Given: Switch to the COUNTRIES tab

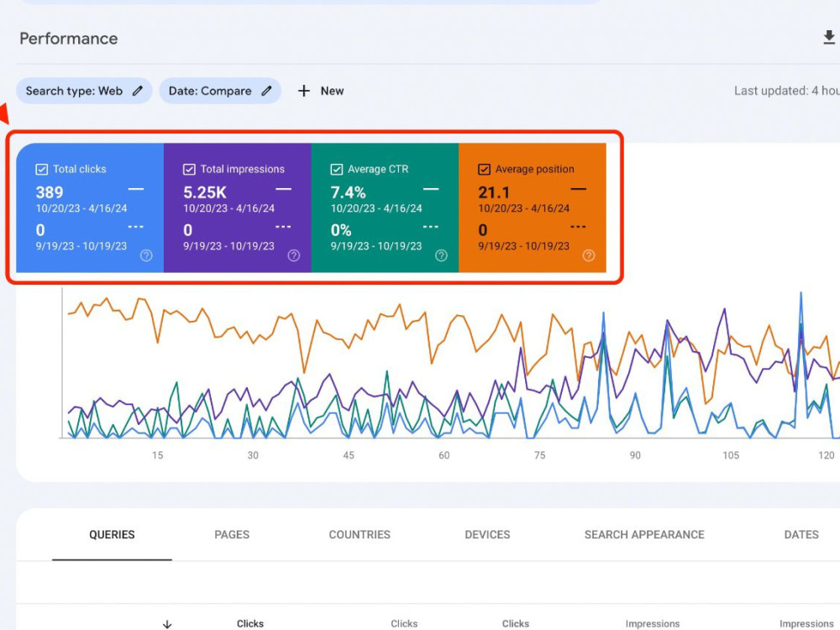Looking at the screenshot, I should pos(360,534).
